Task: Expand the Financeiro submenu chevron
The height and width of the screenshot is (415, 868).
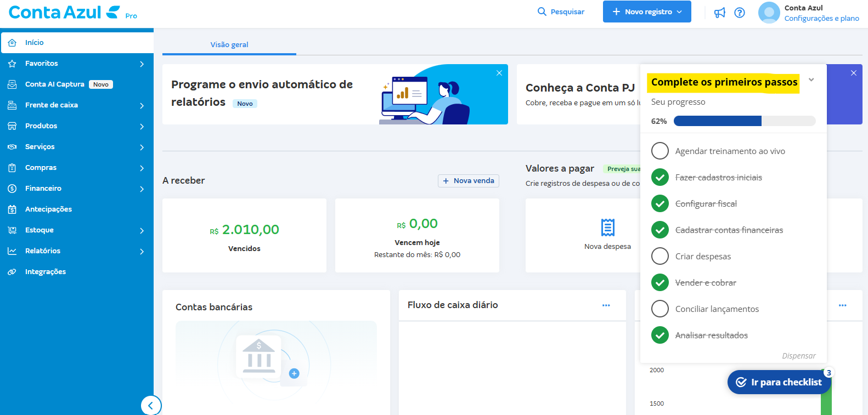Action: (142, 189)
